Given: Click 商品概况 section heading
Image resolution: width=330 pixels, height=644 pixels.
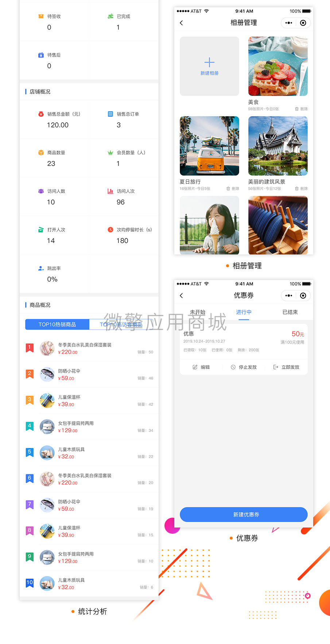Looking at the screenshot, I should 40,305.
